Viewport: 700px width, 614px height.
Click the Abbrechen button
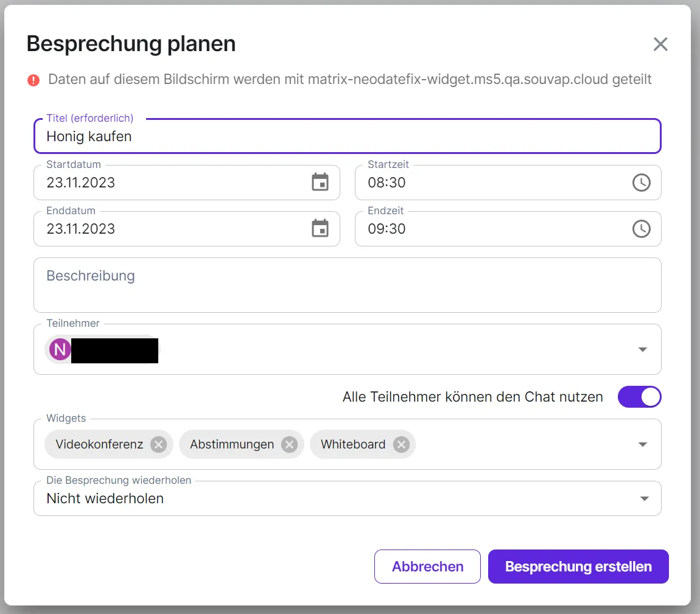(x=427, y=567)
